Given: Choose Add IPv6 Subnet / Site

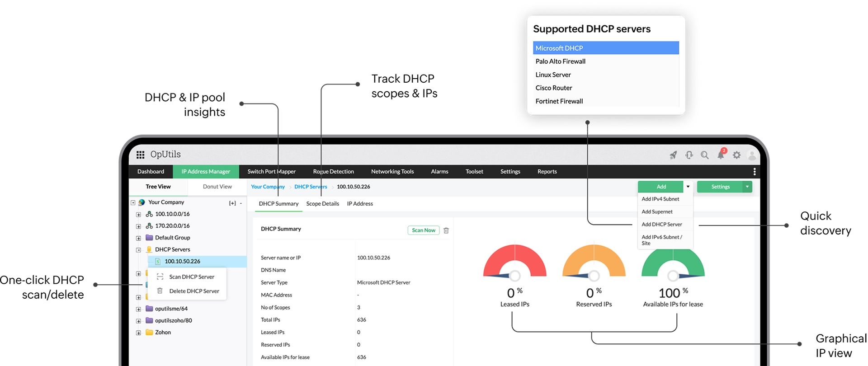Looking at the screenshot, I should click(x=665, y=240).
